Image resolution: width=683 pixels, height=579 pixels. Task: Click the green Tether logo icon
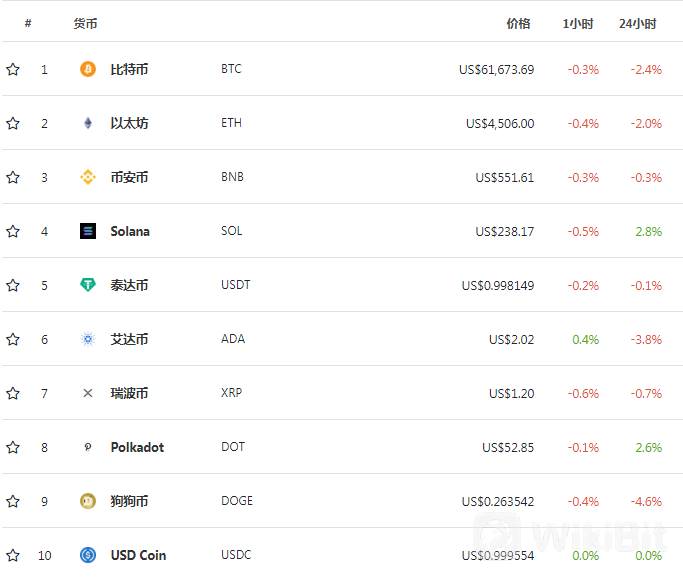point(88,285)
